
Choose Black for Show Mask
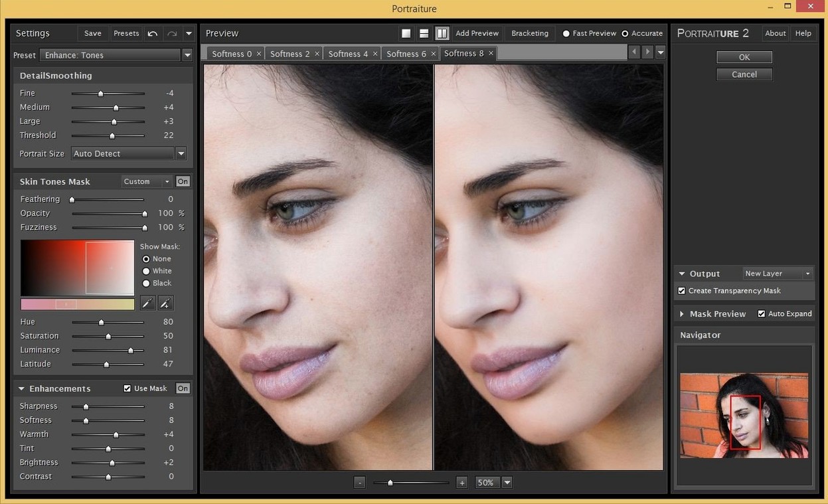[x=146, y=283]
